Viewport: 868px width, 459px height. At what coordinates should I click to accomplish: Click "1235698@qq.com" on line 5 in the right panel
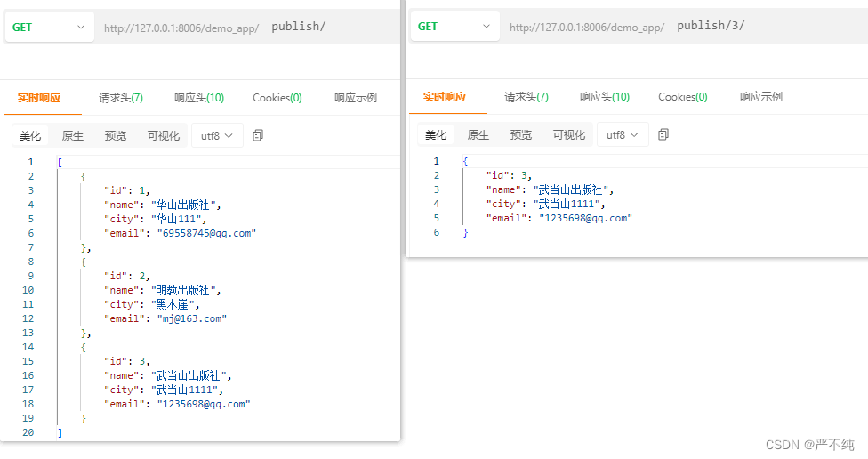pyautogui.click(x=586, y=218)
